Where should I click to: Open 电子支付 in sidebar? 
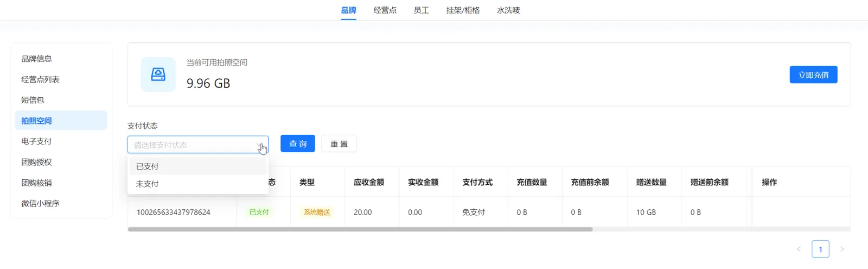61,141
